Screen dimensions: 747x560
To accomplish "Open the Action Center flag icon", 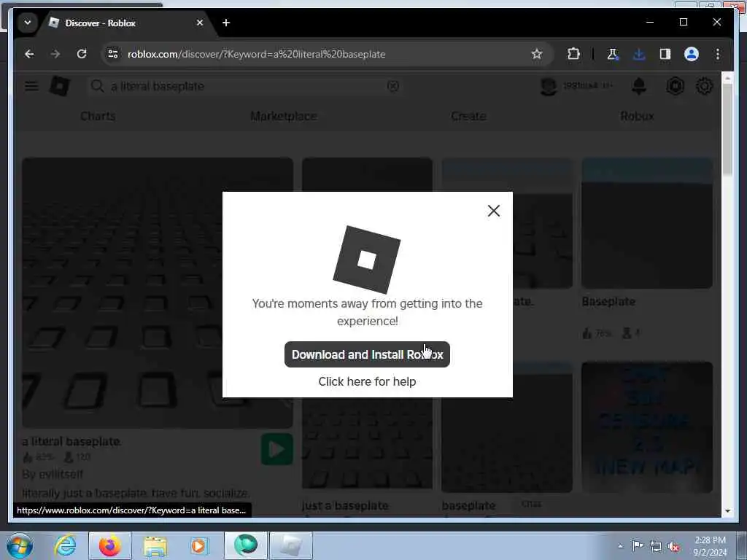I will [x=638, y=546].
